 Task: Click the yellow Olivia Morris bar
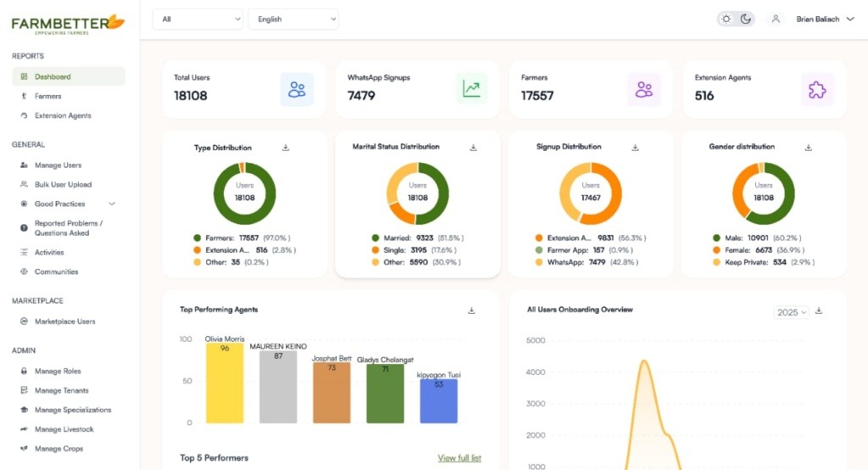pos(225,386)
